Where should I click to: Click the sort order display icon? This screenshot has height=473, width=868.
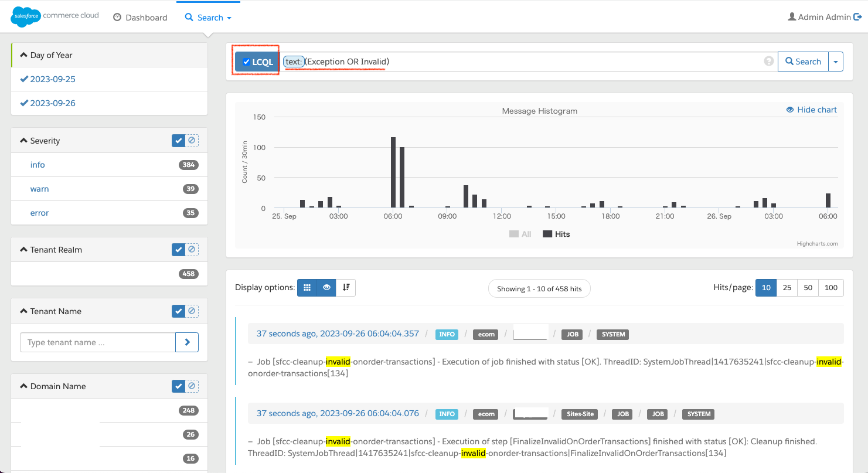346,288
